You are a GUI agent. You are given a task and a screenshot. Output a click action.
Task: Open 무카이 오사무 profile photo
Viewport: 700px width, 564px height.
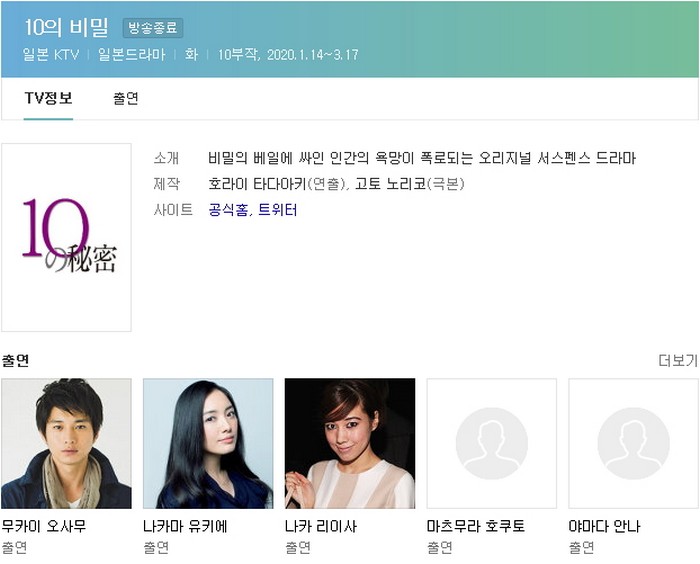click(67, 443)
